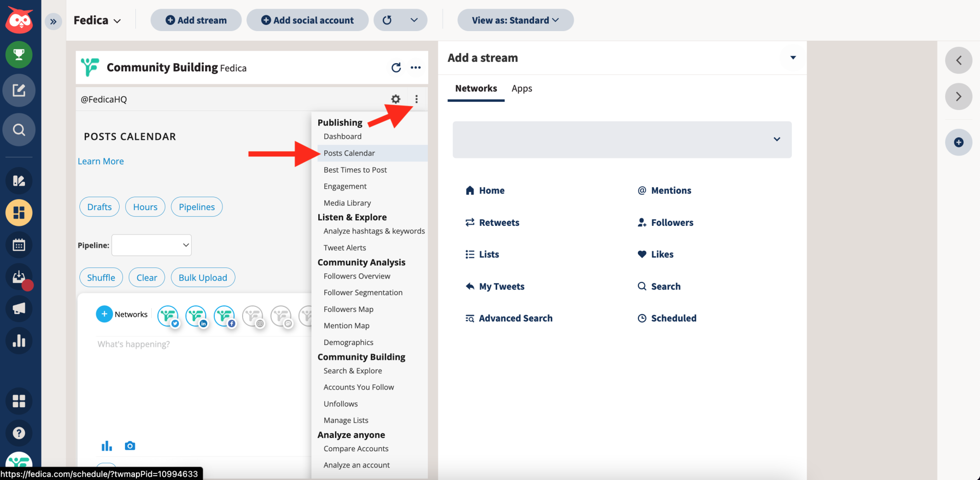The width and height of the screenshot is (980, 480).
Task: Disable the Twitter network for this post
Action: 168,316
